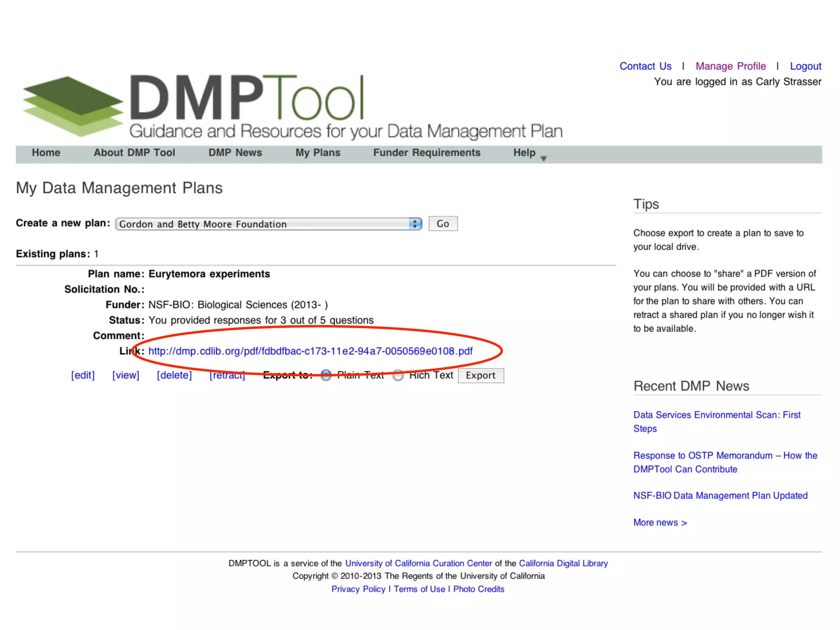Screen dimensions: 840x630
Task: Click the Export button
Action: (x=480, y=375)
